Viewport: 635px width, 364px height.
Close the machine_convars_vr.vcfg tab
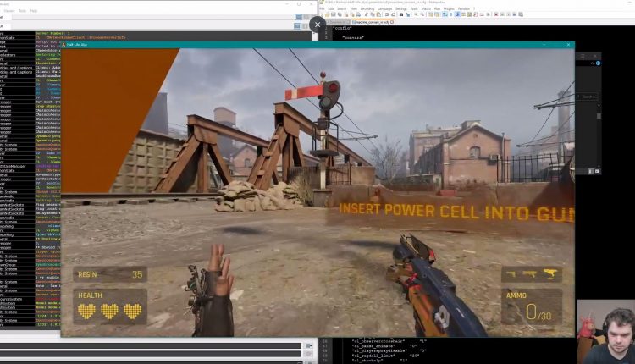coord(392,22)
